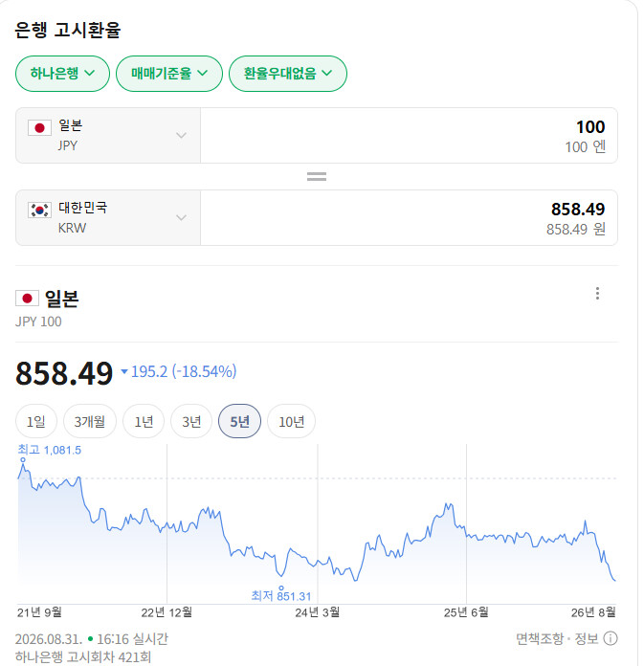Image resolution: width=644 pixels, height=666 pixels.
Task: Open the 하나은행 bank dropdown
Action: click(62, 74)
